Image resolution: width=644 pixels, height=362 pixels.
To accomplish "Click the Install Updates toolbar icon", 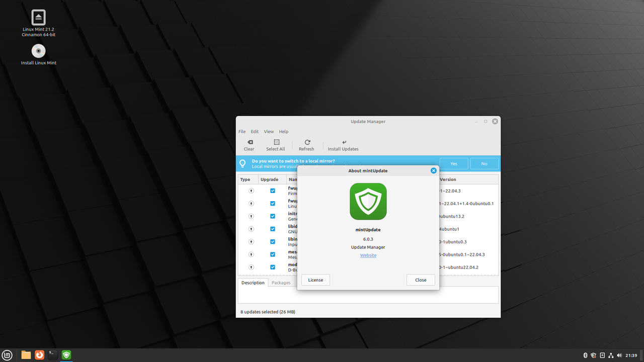I will coord(344,142).
